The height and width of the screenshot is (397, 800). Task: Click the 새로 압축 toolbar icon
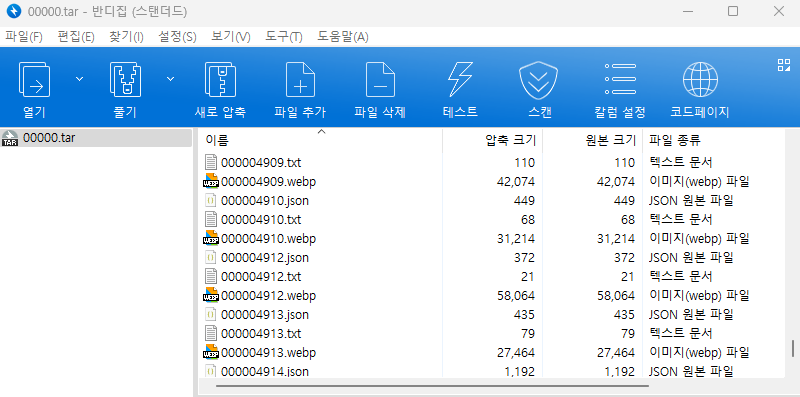point(220,80)
